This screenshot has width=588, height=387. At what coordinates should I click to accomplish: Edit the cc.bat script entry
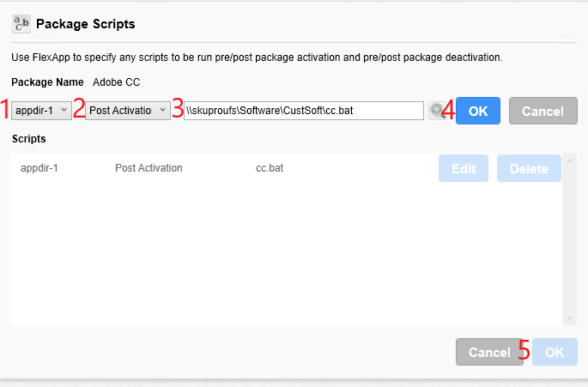click(464, 168)
